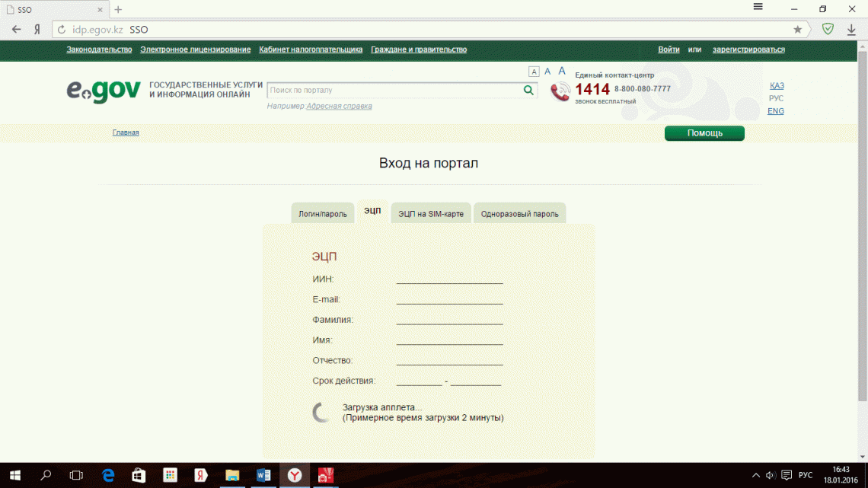This screenshot has width=868, height=488.
Task: Click the bookmark star in the address bar
Action: pos(797,30)
